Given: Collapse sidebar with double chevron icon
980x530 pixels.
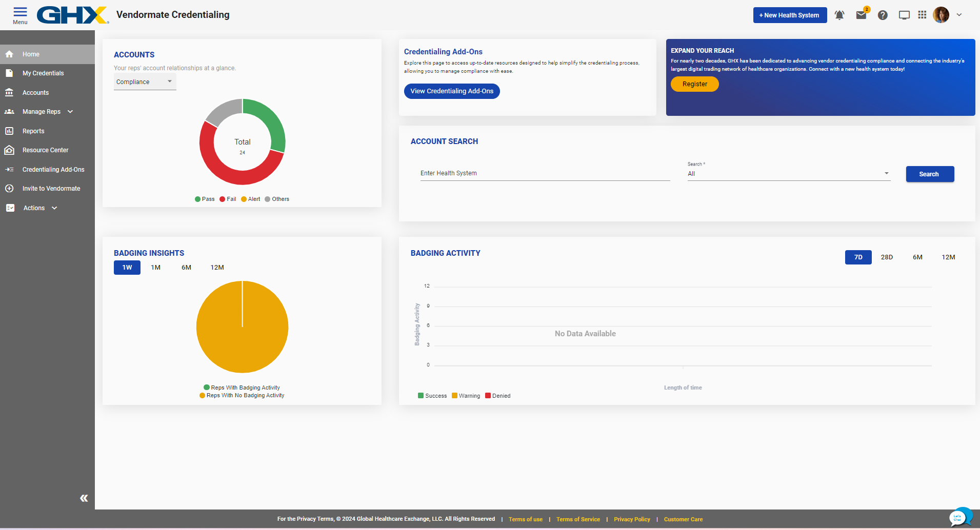Looking at the screenshot, I should (84, 498).
